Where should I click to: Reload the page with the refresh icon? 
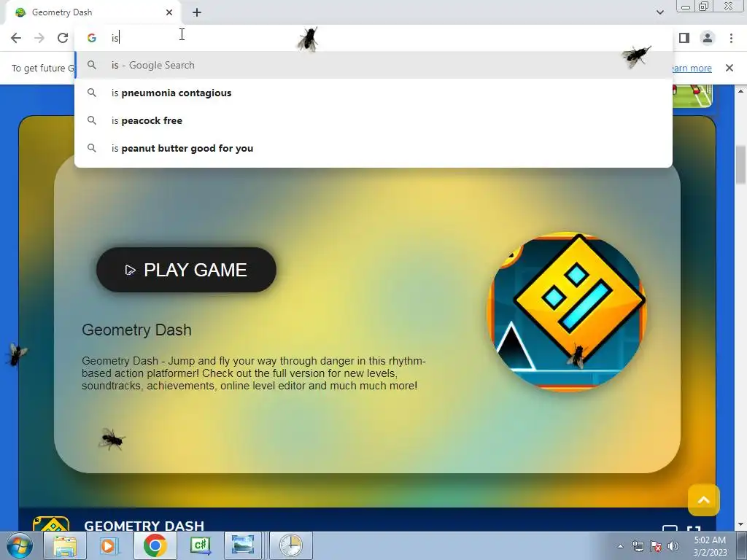coord(63,38)
